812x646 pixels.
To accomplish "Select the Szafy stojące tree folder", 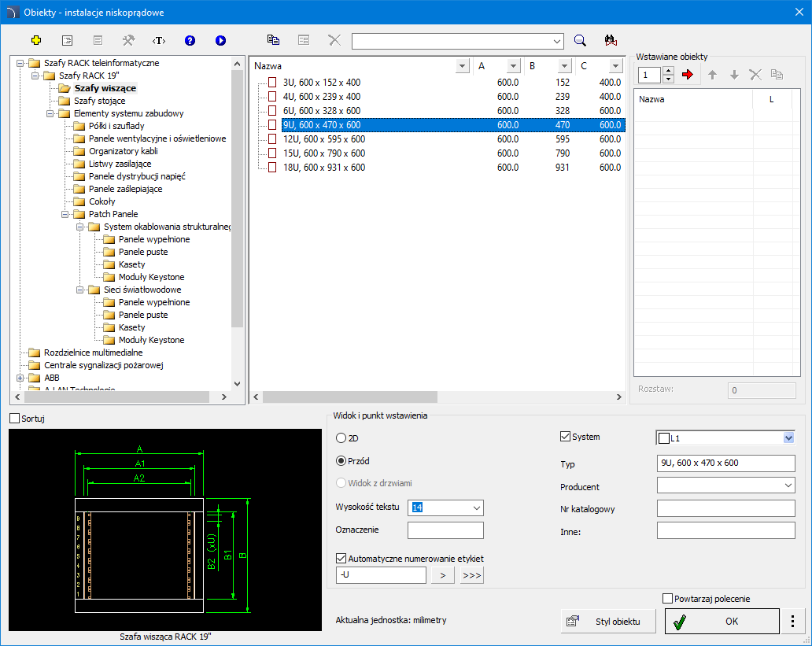I will [99, 101].
